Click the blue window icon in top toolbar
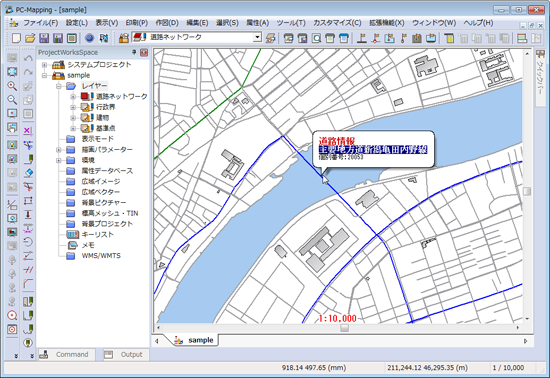The image size is (550, 378). 344,38
